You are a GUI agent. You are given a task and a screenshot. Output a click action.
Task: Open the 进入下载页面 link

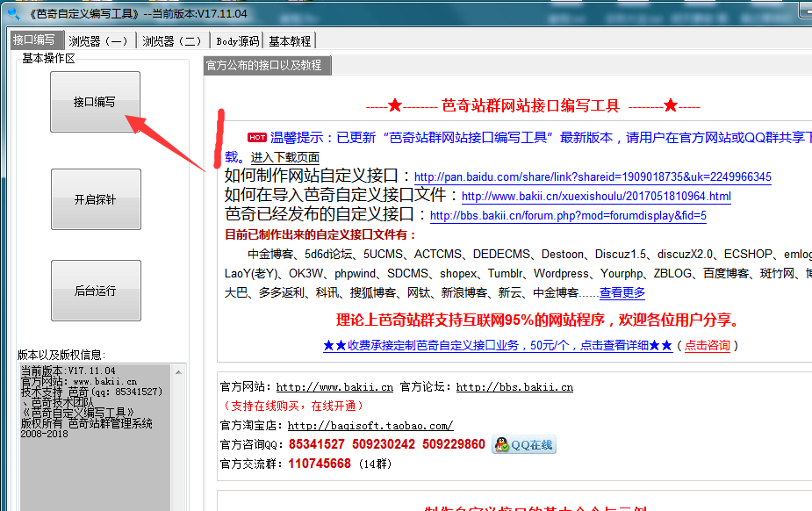[284, 157]
